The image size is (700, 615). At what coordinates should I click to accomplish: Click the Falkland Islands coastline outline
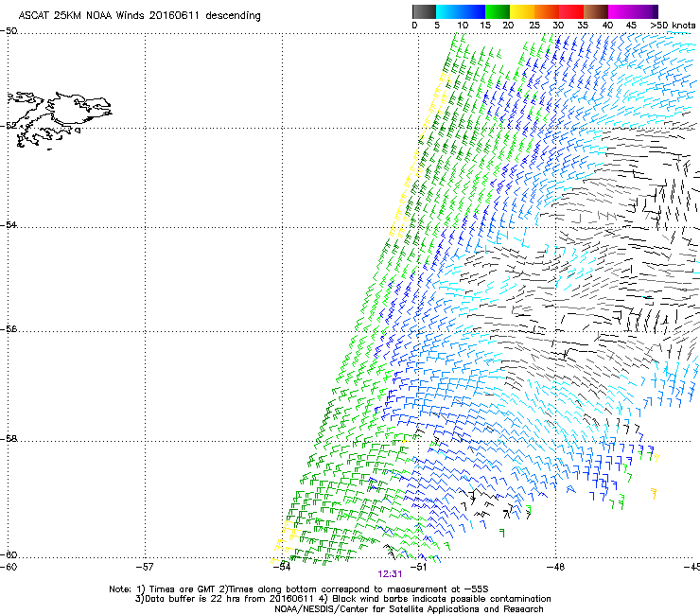(60, 119)
